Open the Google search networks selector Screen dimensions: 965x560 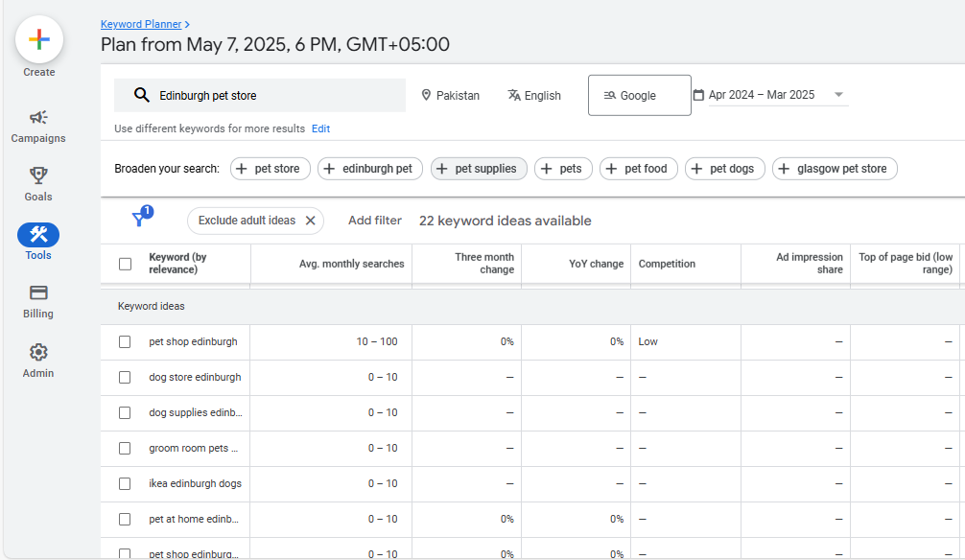[x=640, y=95]
